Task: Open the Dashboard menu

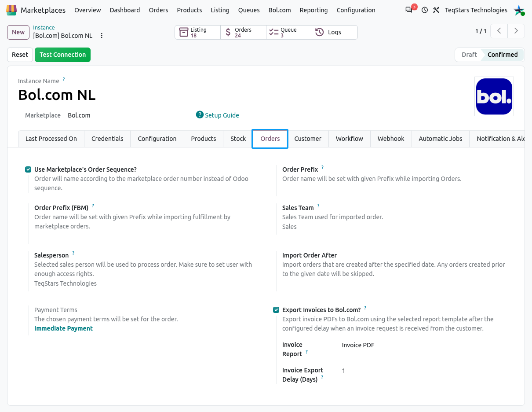Action: click(125, 10)
